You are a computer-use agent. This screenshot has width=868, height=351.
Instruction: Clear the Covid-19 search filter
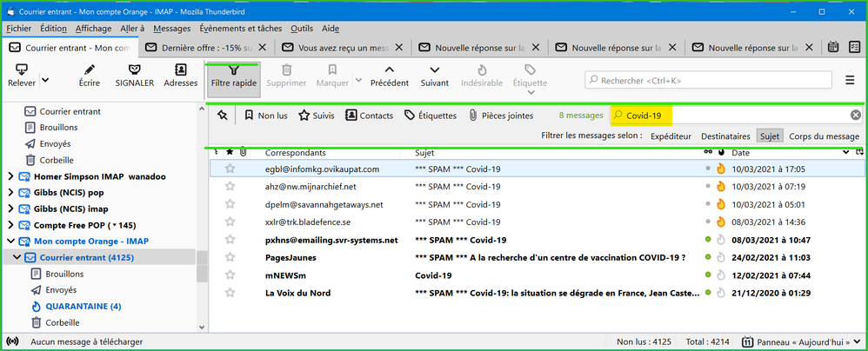[855, 115]
